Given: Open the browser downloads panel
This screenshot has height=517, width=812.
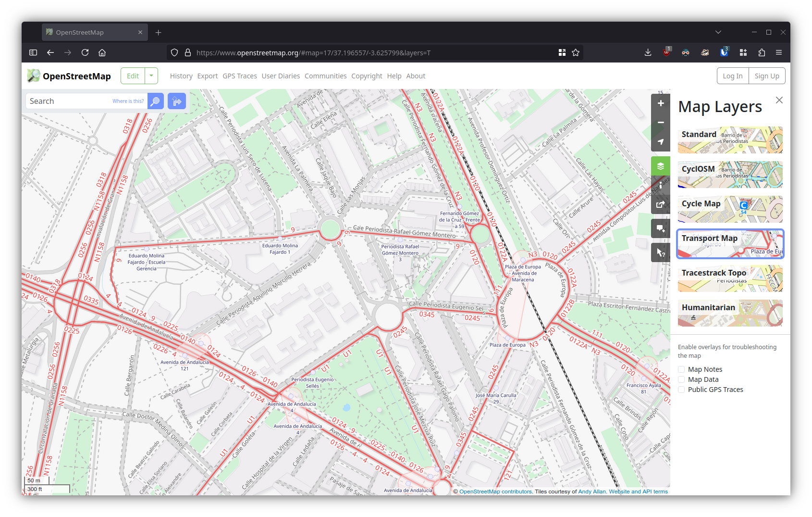Looking at the screenshot, I should [648, 52].
